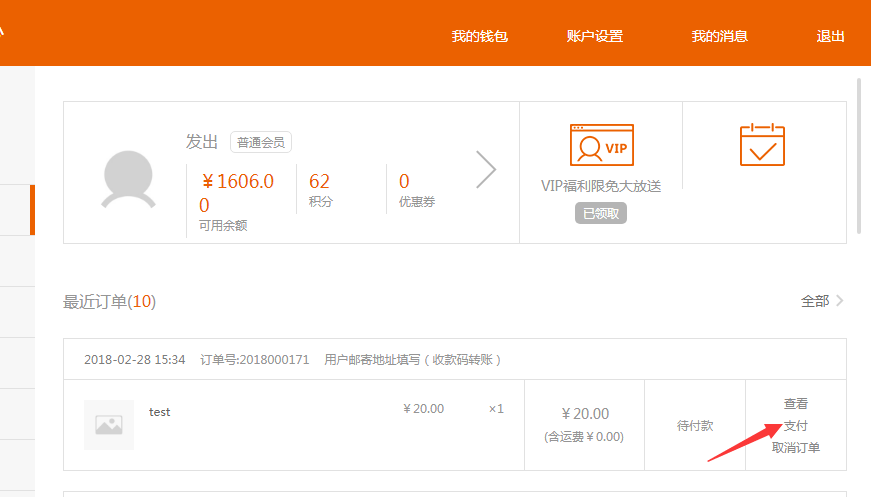Click 取消订单 to cancel the order

[x=796, y=448]
